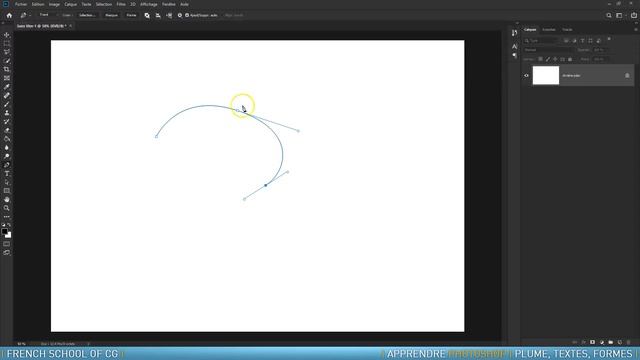640x360 pixels.
Task: Open the Fichier menu
Action: (x=21, y=4)
